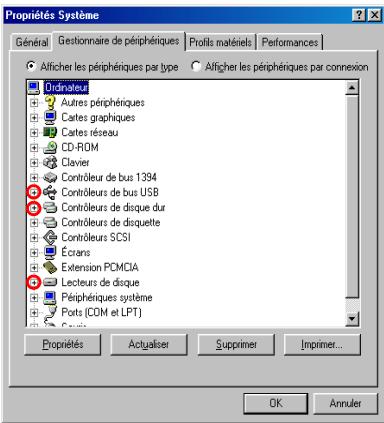Close the Propriétés Système dialog
384x423 pixels.
[375, 15]
